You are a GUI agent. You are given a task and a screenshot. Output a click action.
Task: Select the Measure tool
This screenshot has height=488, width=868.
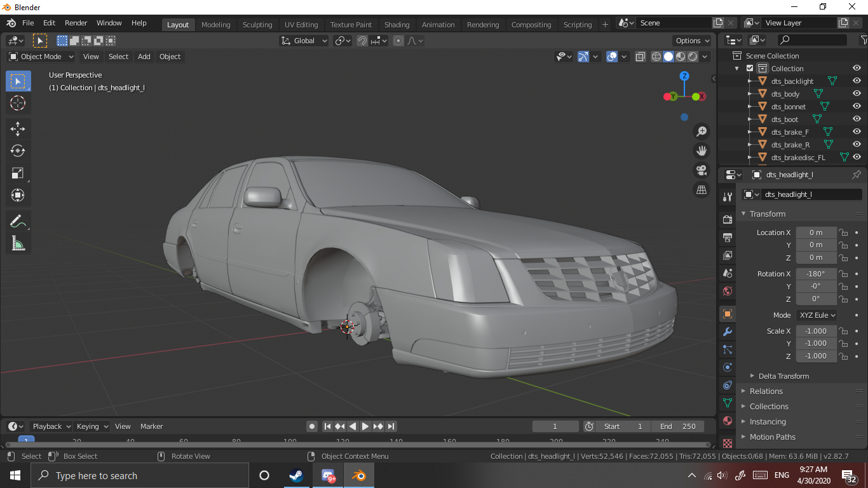coord(18,243)
